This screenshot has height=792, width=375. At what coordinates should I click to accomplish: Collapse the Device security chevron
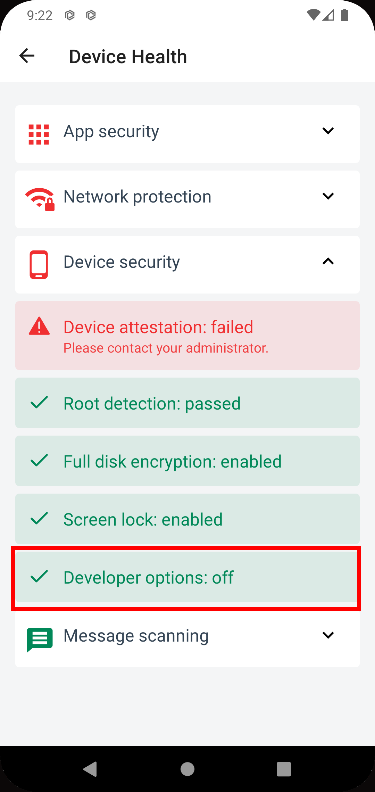tap(329, 261)
